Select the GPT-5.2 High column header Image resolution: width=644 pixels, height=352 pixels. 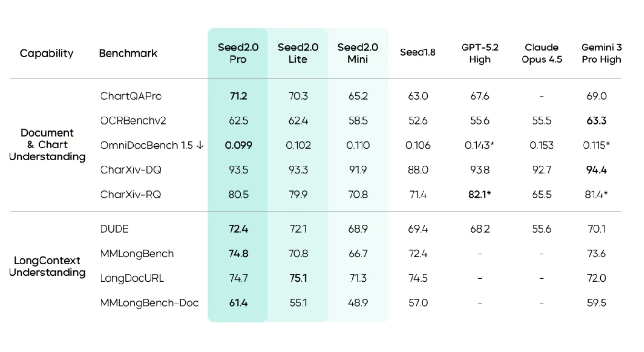(x=479, y=53)
